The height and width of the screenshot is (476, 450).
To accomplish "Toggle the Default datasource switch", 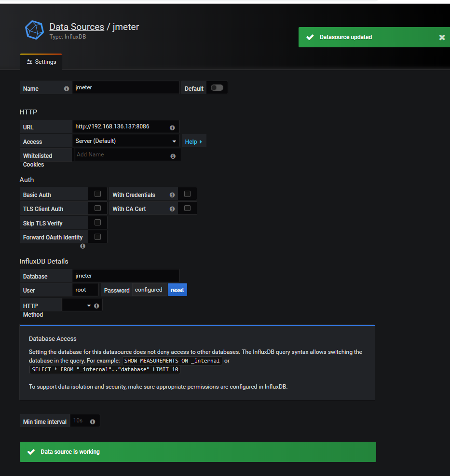I will pos(217,88).
